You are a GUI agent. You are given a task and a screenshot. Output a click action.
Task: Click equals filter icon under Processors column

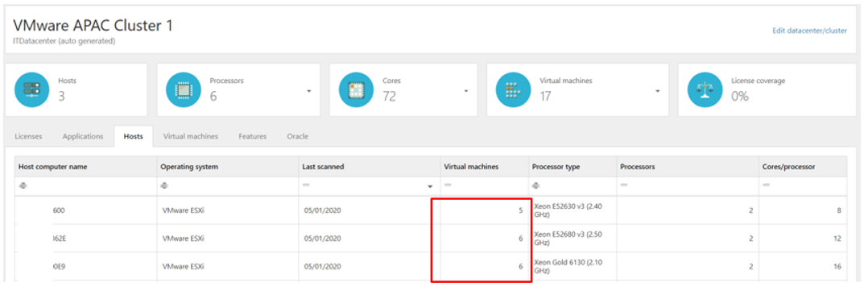(x=624, y=185)
